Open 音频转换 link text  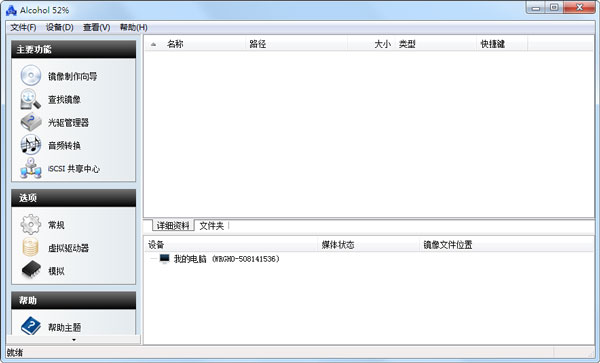click(64, 145)
